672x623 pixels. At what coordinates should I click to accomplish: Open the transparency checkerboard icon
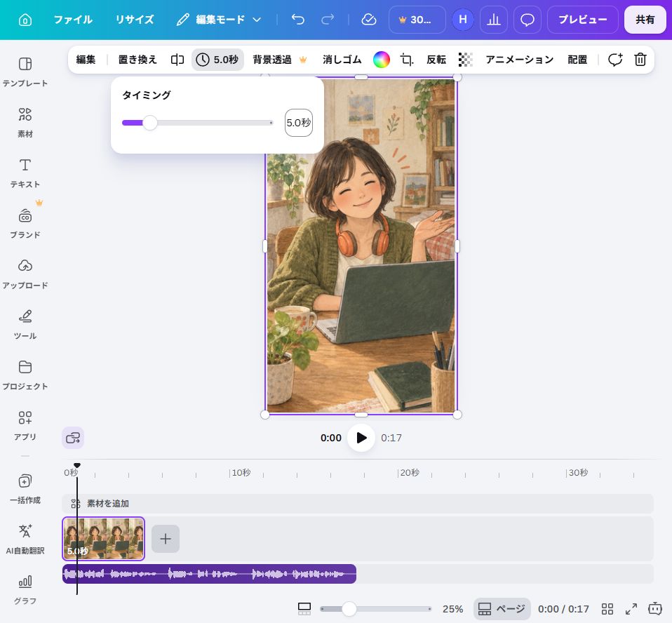coord(466,60)
